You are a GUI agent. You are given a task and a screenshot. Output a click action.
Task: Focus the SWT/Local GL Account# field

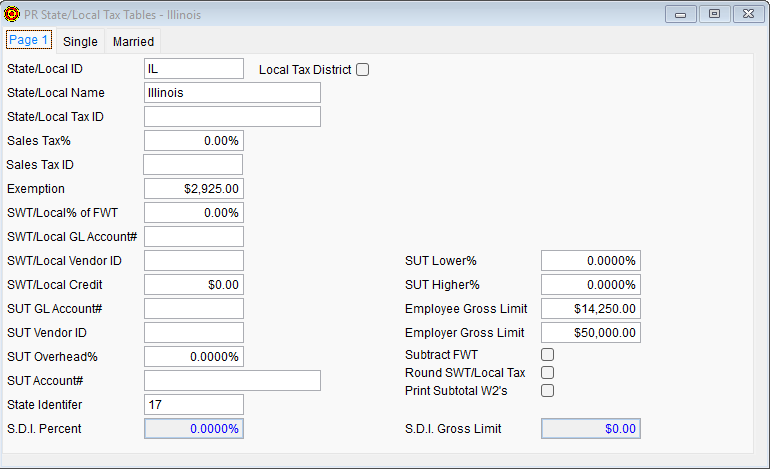(194, 237)
